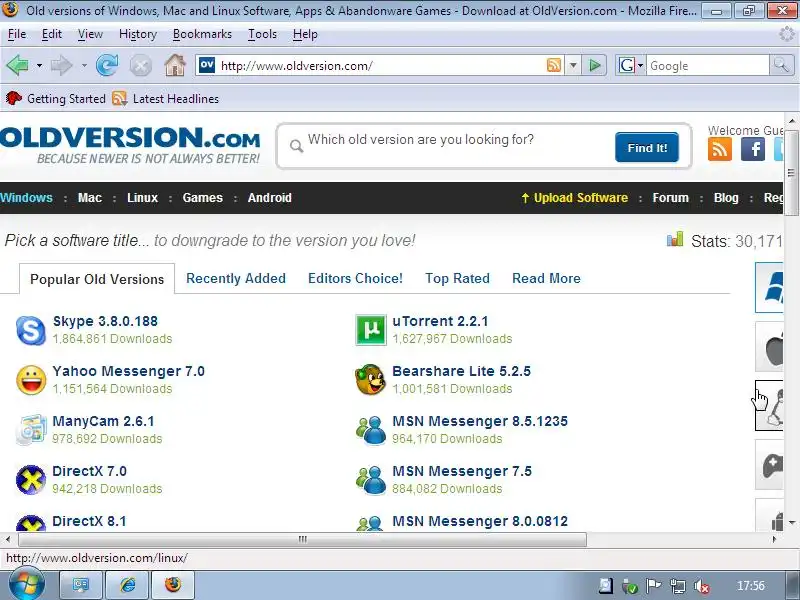Open the Edit menu

pyautogui.click(x=52, y=34)
